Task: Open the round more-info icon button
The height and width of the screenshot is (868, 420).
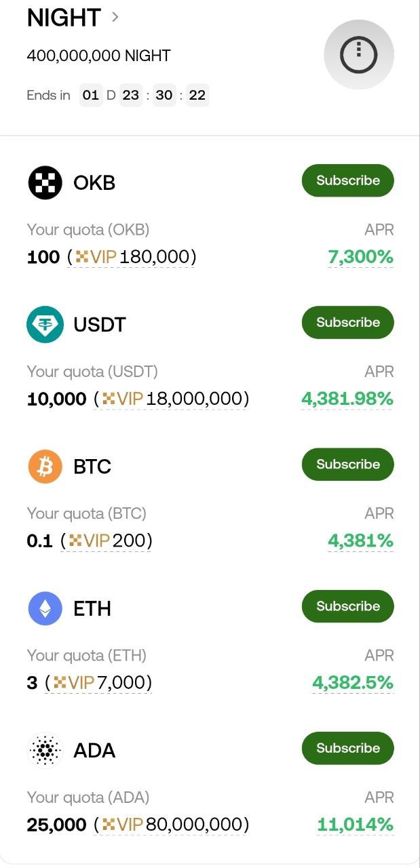Action: [358, 54]
